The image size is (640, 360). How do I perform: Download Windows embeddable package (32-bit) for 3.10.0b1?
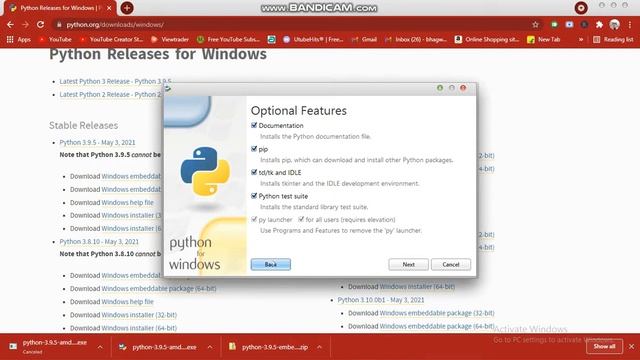(x=437, y=313)
